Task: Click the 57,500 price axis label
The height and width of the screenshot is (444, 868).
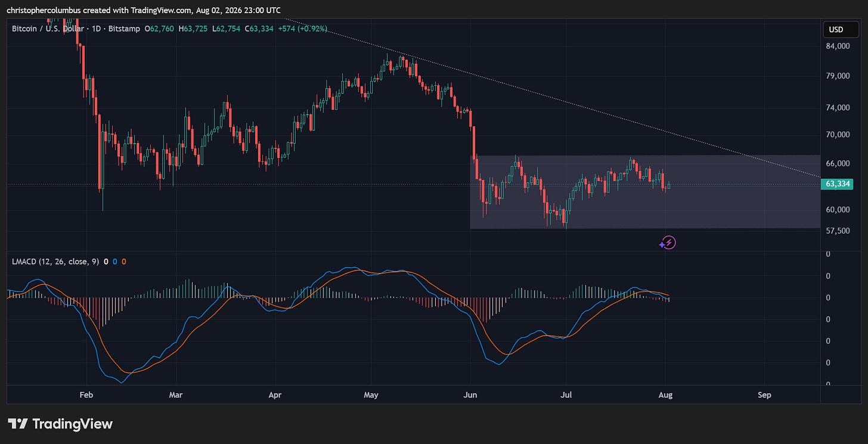Action: coord(838,231)
